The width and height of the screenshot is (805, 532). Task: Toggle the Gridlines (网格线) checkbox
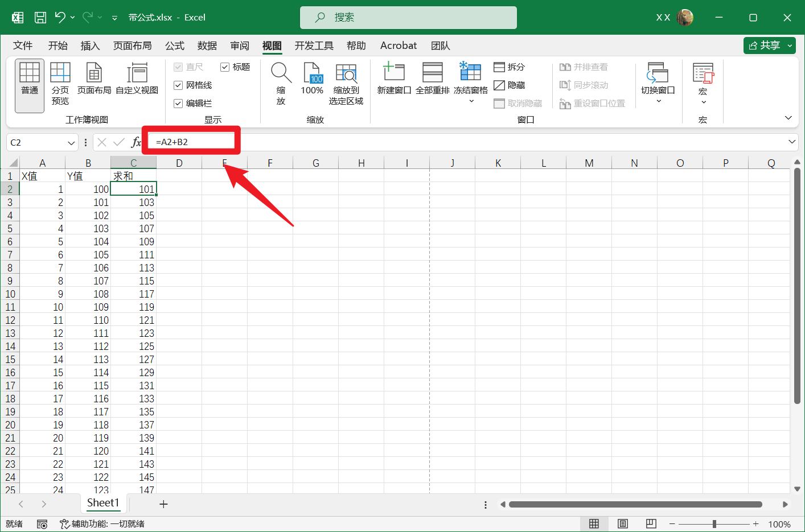(x=178, y=85)
